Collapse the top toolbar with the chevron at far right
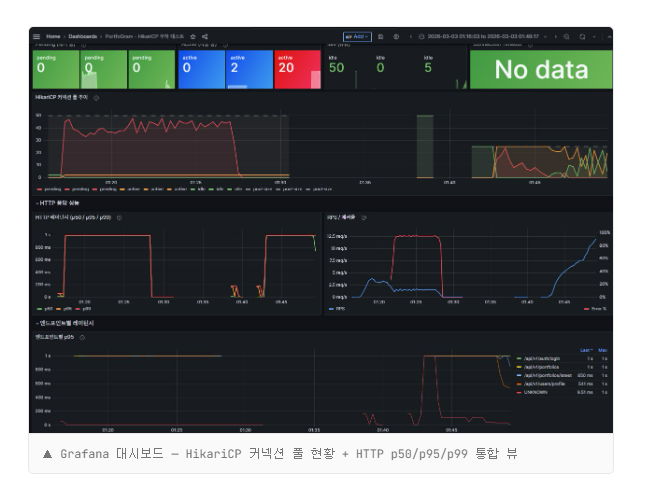Screen dimensions: 648x487 tap(609, 37)
